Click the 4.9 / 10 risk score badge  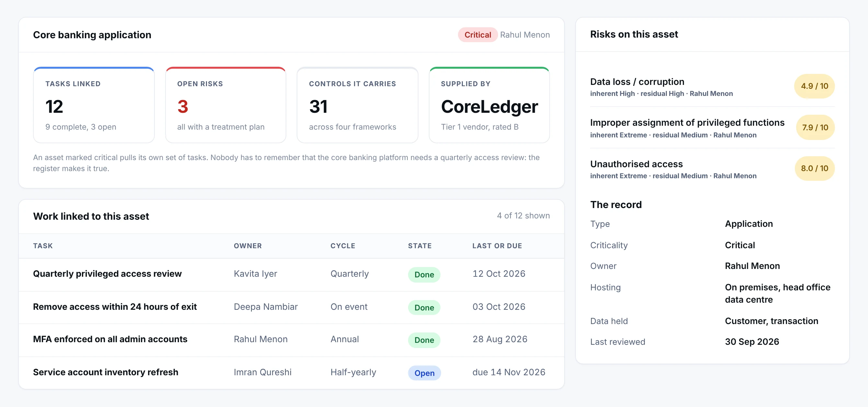pyautogui.click(x=814, y=86)
